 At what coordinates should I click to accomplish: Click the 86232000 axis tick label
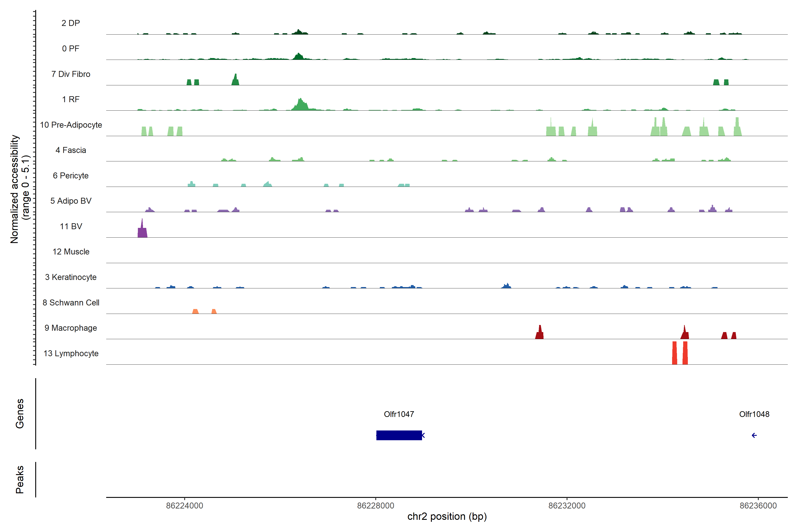coord(567,506)
